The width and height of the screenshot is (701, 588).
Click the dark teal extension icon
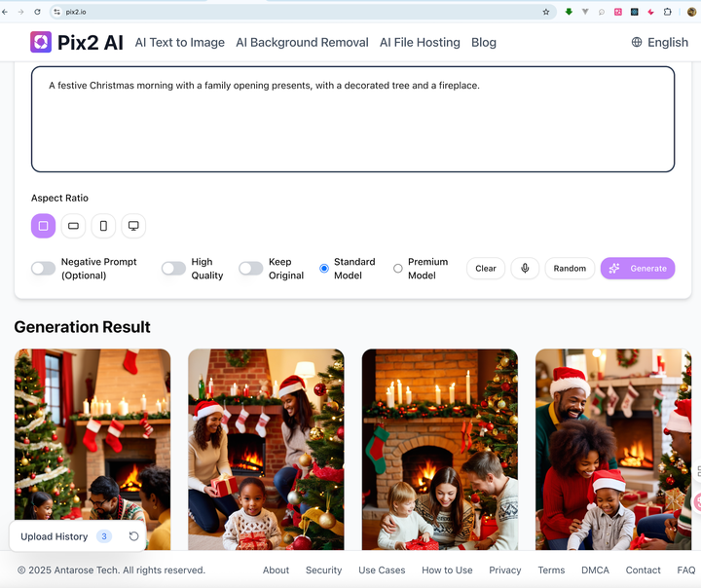[x=635, y=12]
